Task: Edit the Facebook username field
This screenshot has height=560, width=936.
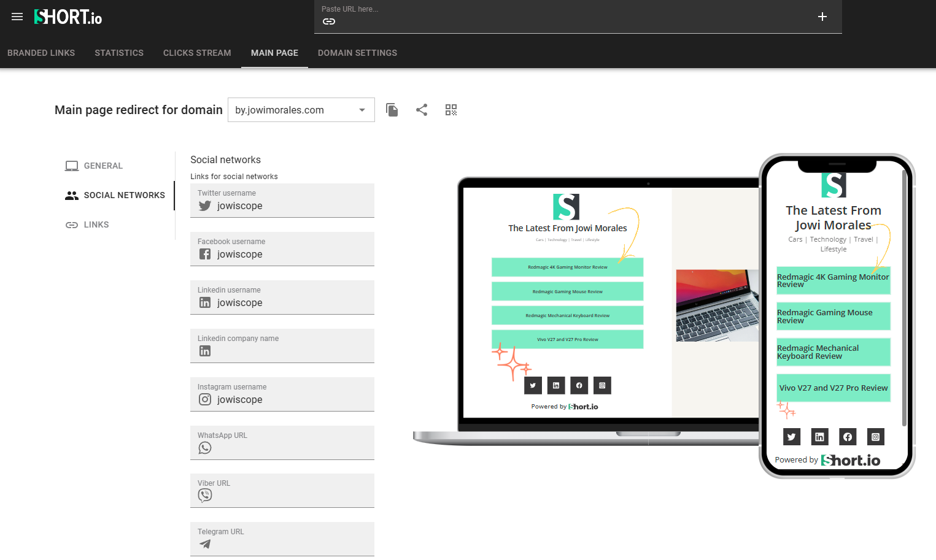Action: click(x=282, y=249)
